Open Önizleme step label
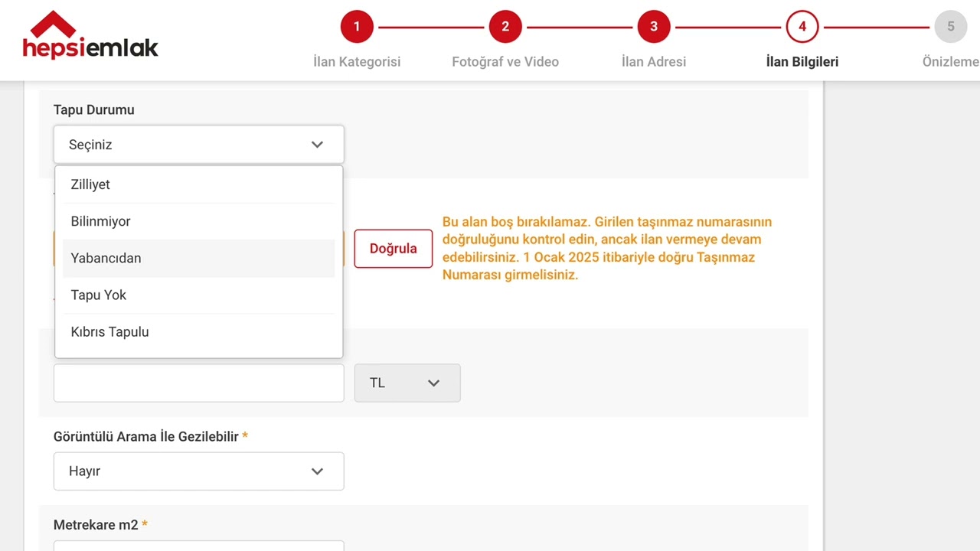 (x=951, y=62)
